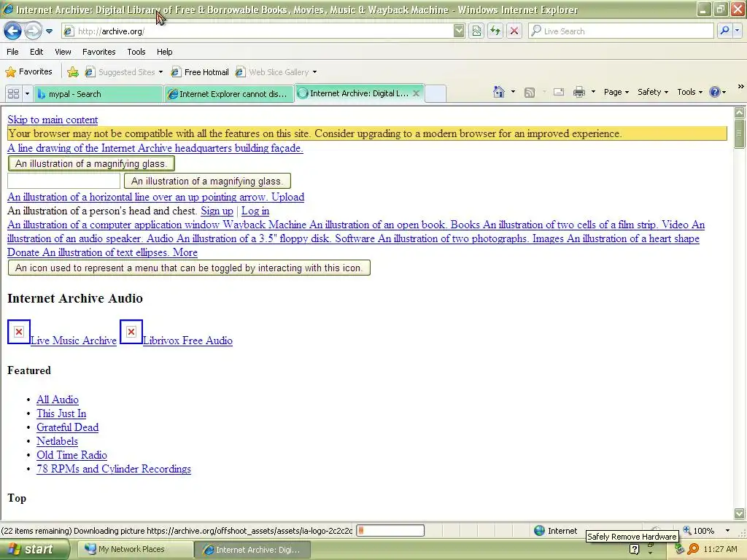Viewport: 747px width, 560px height.
Task: Open the Old Time Radio link
Action: point(72,455)
